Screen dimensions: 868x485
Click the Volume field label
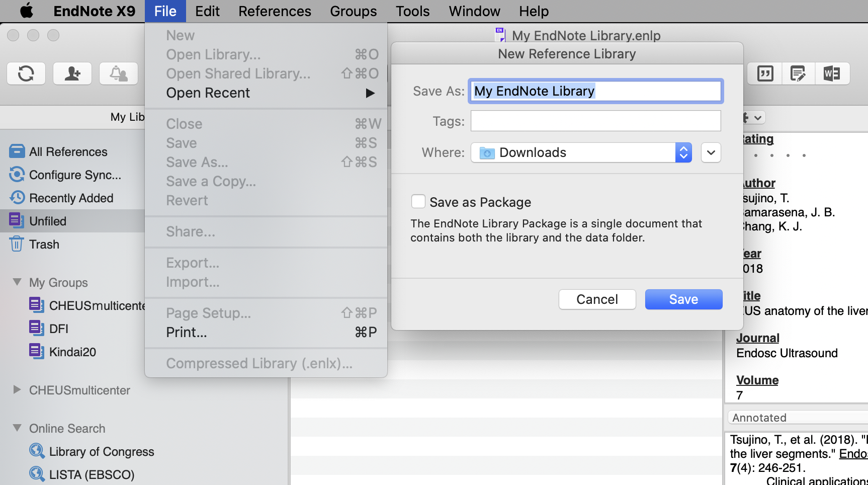pyautogui.click(x=757, y=380)
